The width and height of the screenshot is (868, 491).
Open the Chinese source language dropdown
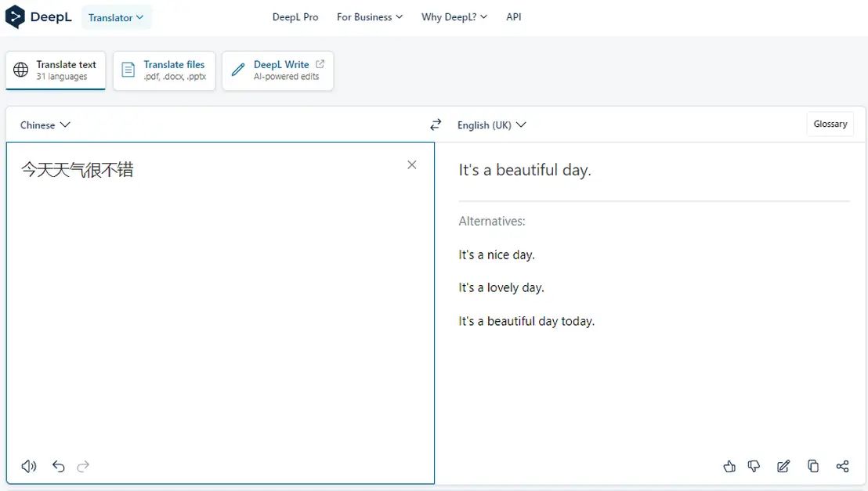coord(45,125)
